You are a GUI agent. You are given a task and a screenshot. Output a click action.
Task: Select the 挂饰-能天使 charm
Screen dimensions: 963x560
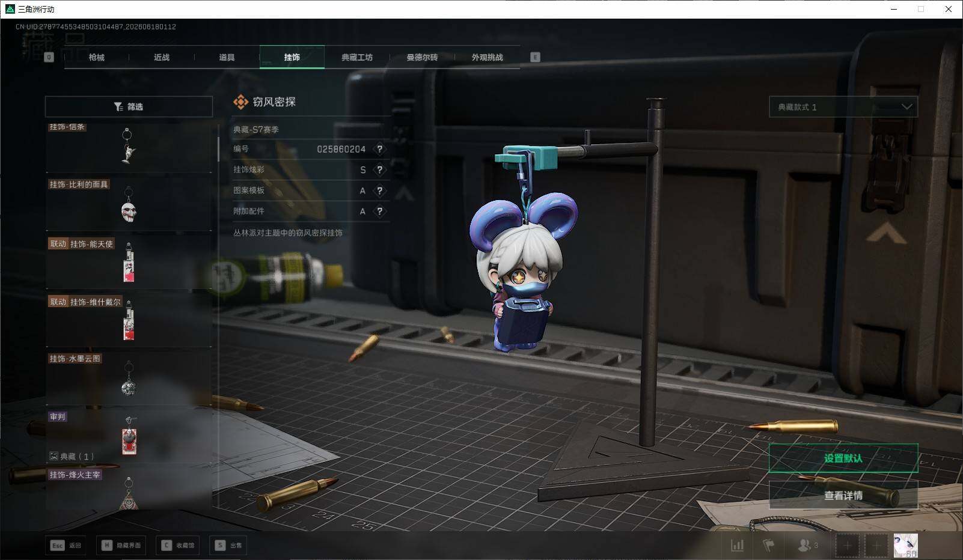(129, 263)
